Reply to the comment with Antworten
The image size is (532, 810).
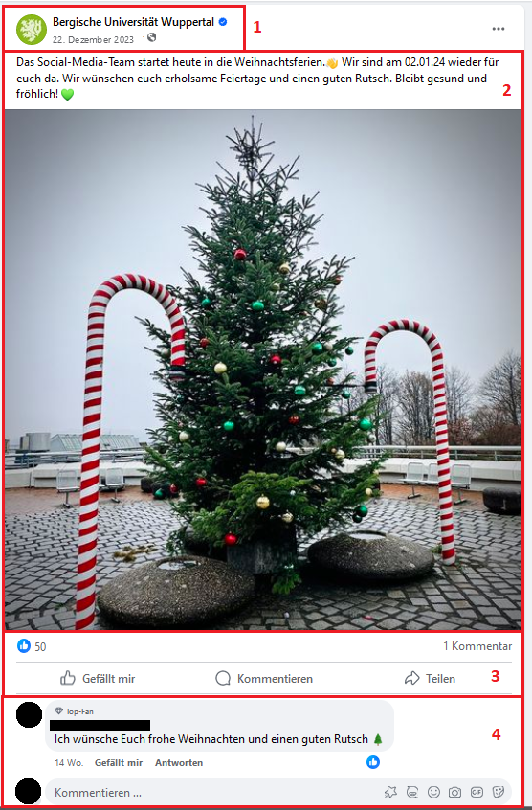pos(179,762)
